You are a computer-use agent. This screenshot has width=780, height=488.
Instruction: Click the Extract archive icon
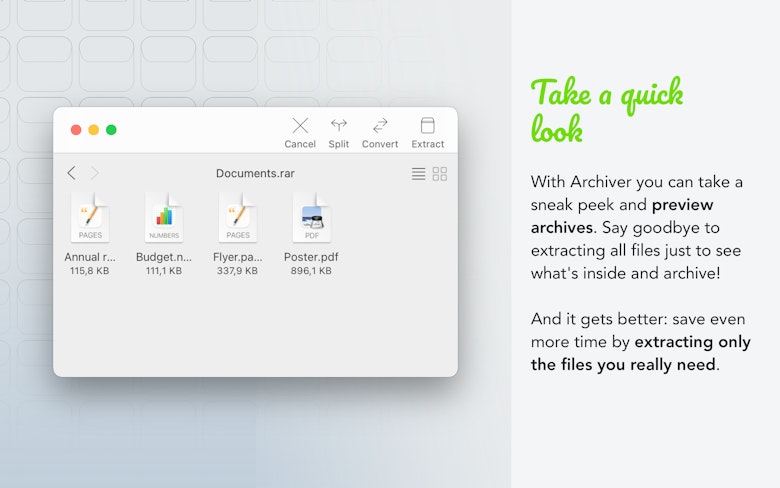pyautogui.click(x=427, y=125)
